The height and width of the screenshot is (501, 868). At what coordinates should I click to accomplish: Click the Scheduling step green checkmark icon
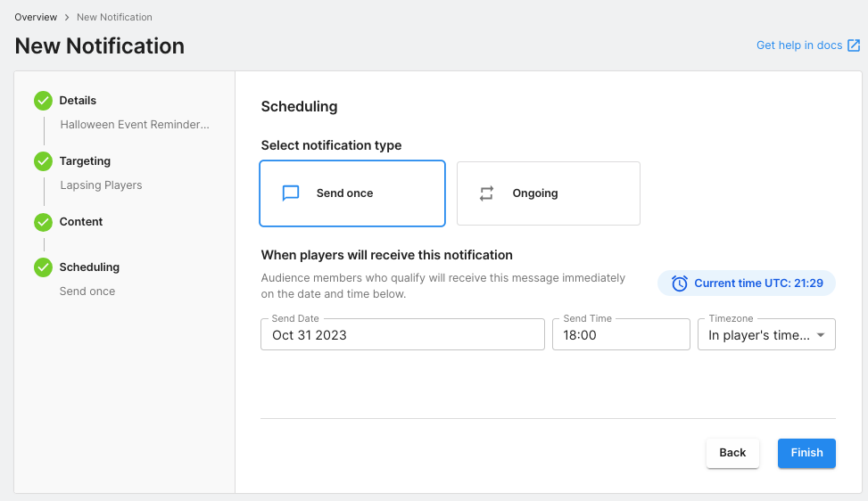pos(43,267)
